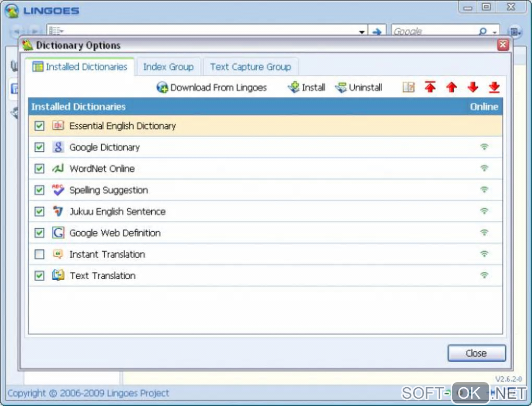Select Text Translation row text
This screenshot has width=532, height=406.
coord(102,276)
